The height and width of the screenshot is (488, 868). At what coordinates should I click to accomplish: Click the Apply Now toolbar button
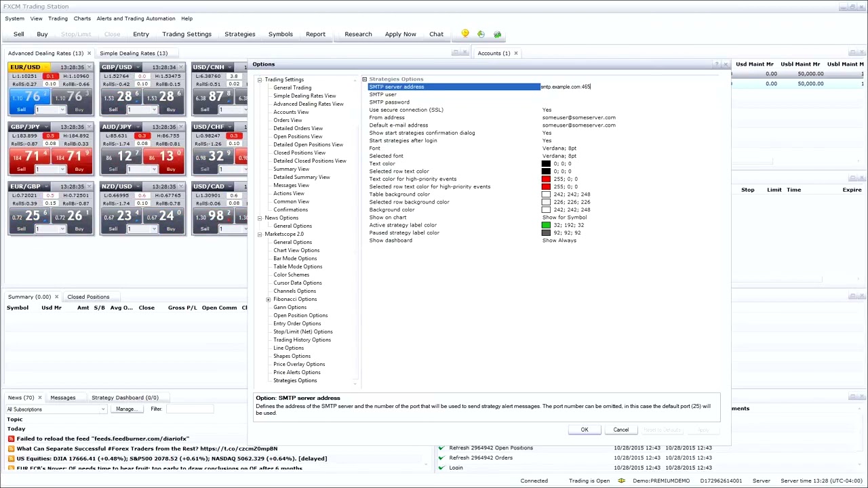point(401,34)
